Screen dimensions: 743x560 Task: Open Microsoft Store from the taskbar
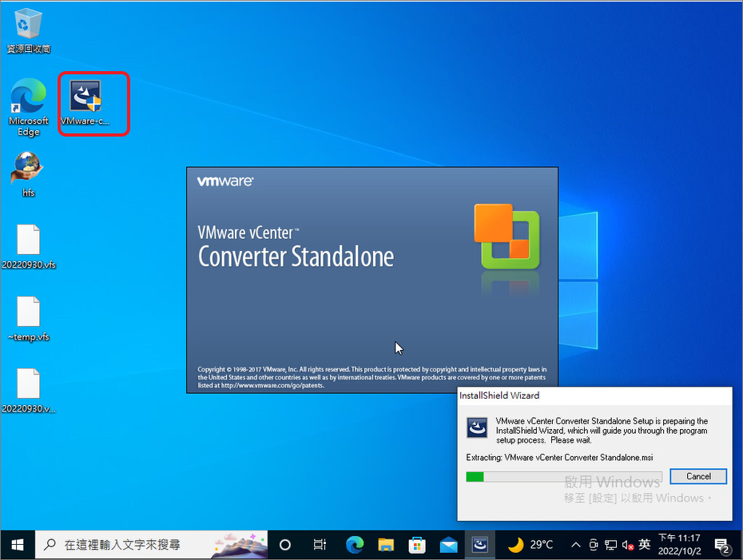pos(417,545)
